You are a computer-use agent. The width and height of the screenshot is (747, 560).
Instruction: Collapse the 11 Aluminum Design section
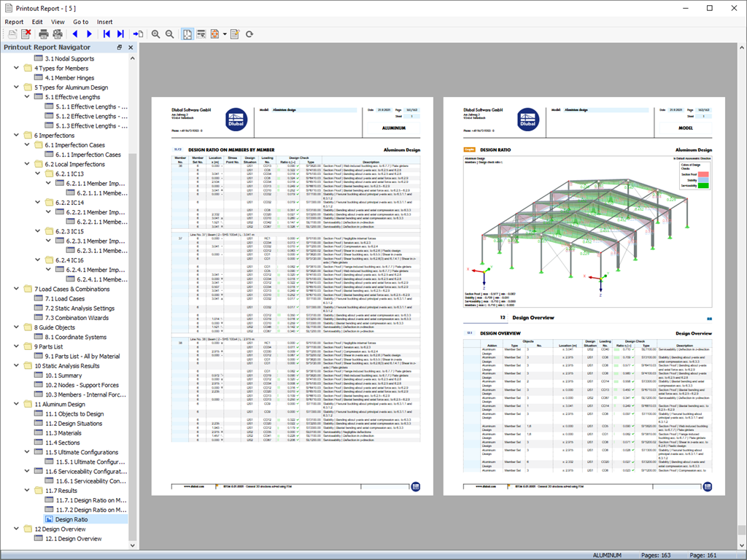16,404
